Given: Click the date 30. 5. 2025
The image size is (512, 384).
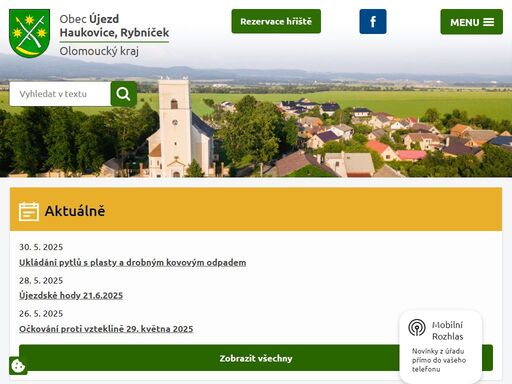Looking at the screenshot, I should 41,247.
